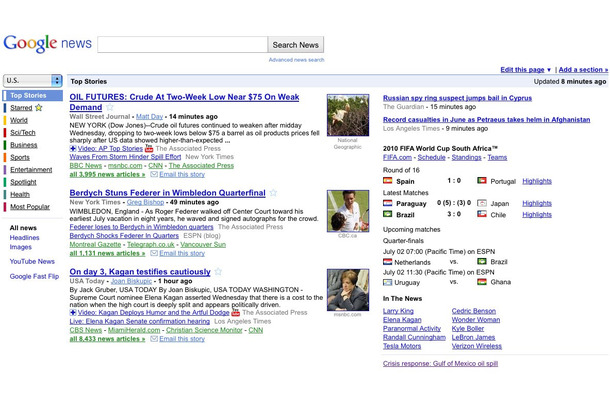Open the LeBron James topic link
This screenshot has width=610, height=400.
tap(473, 337)
